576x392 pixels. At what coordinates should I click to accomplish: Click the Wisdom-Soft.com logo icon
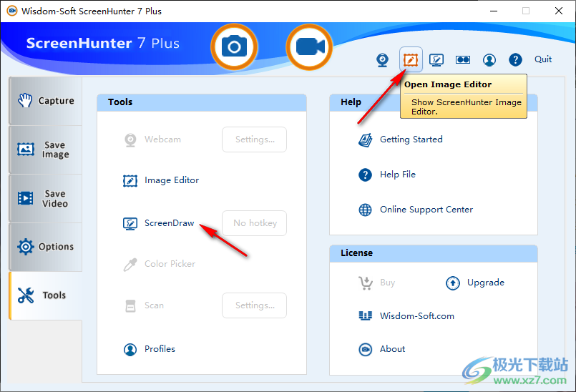[x=365, y=315]
